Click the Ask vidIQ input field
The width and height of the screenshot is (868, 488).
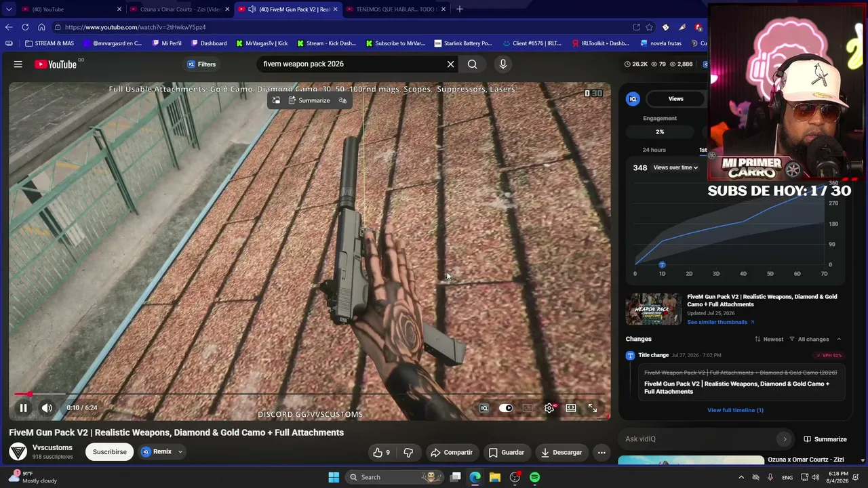pos(698,439)
